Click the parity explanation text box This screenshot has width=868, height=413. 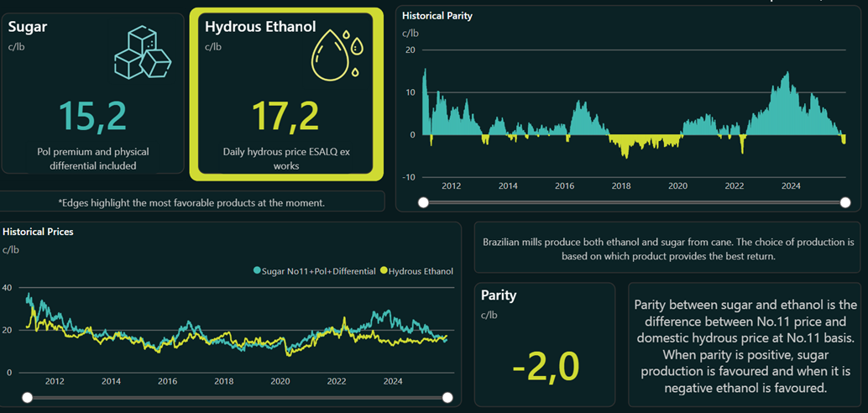[x=745, y=346]
